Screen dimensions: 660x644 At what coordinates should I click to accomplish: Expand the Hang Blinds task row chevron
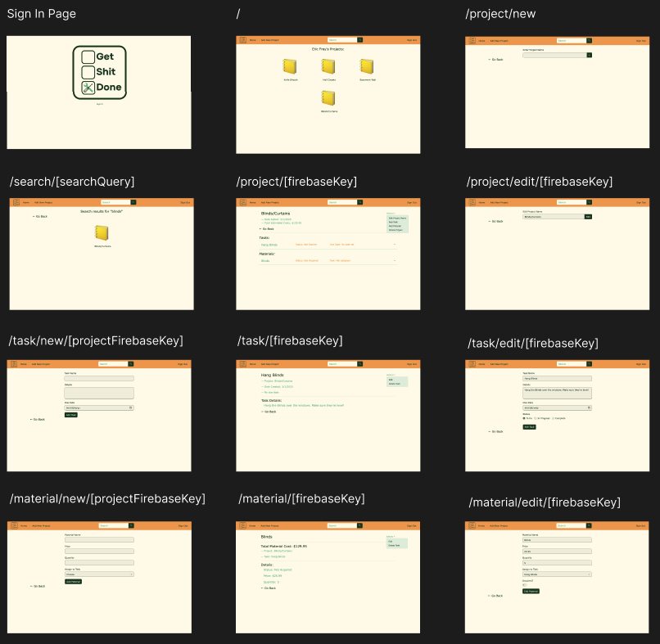(394, 245)
